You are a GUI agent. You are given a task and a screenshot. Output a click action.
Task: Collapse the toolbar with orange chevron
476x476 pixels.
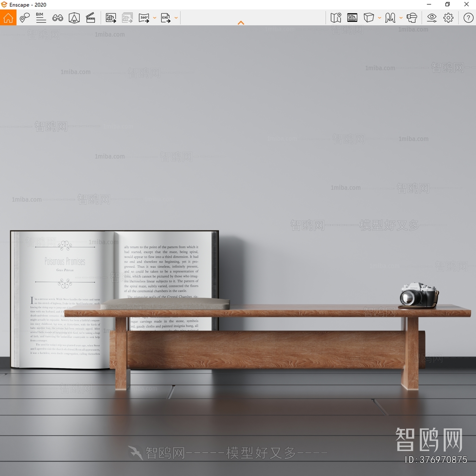click(x=241, y=23)
